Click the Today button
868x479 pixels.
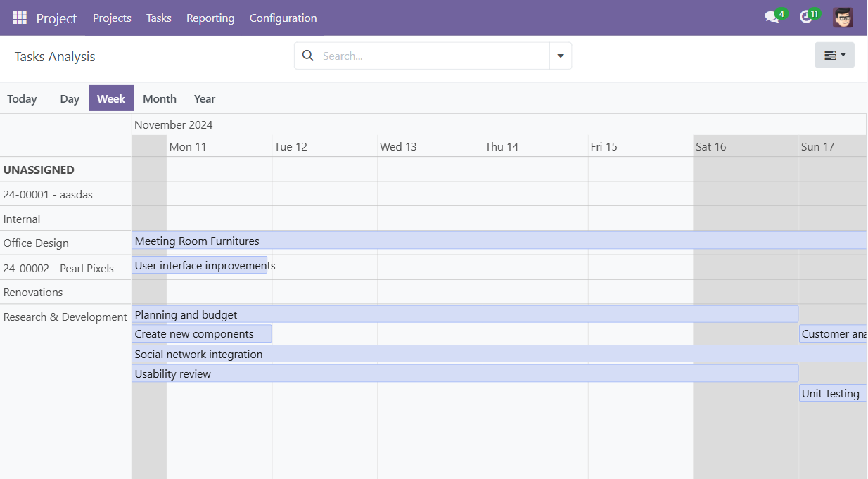click(x=22, y=98)
